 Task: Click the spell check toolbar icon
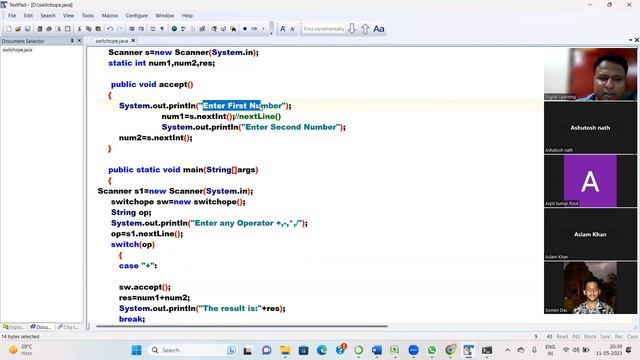184,29
